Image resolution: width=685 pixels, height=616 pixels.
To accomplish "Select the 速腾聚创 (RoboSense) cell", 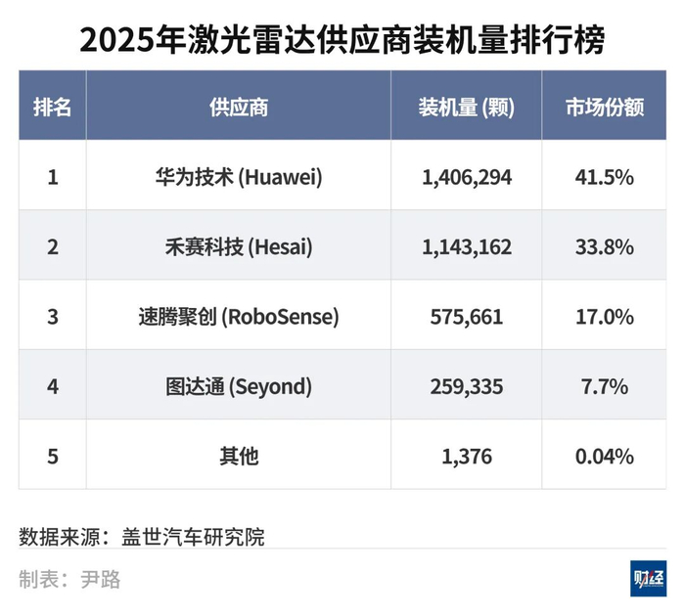I will point(239,317).
